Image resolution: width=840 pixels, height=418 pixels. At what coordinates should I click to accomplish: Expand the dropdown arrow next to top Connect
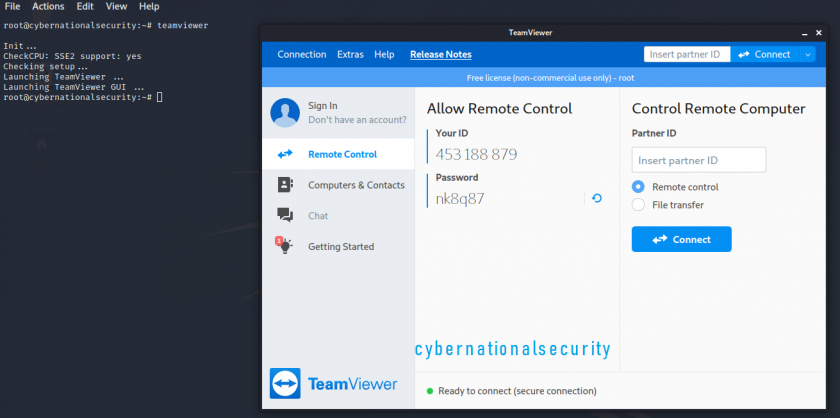[808, 55]
